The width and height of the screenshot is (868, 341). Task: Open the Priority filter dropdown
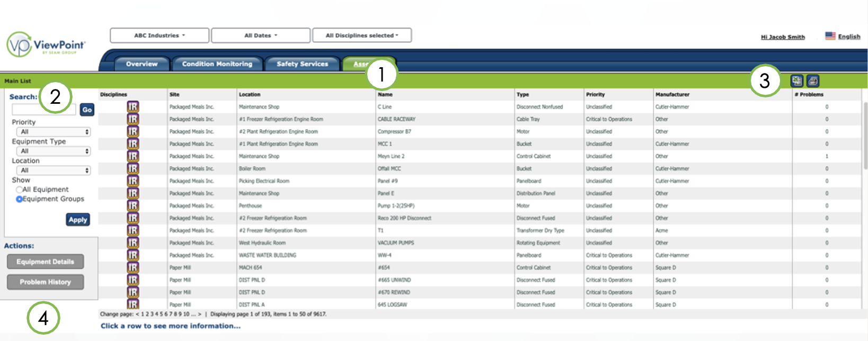(54, 132)
